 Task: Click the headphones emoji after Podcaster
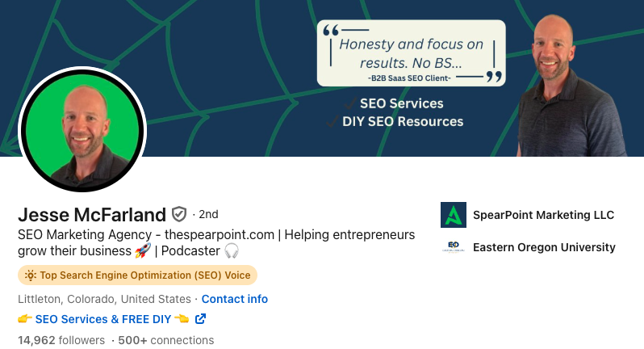(x=232, y=250)
